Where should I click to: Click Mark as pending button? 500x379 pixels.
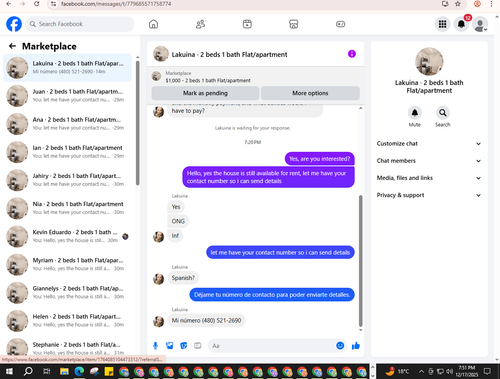point(205,93)
